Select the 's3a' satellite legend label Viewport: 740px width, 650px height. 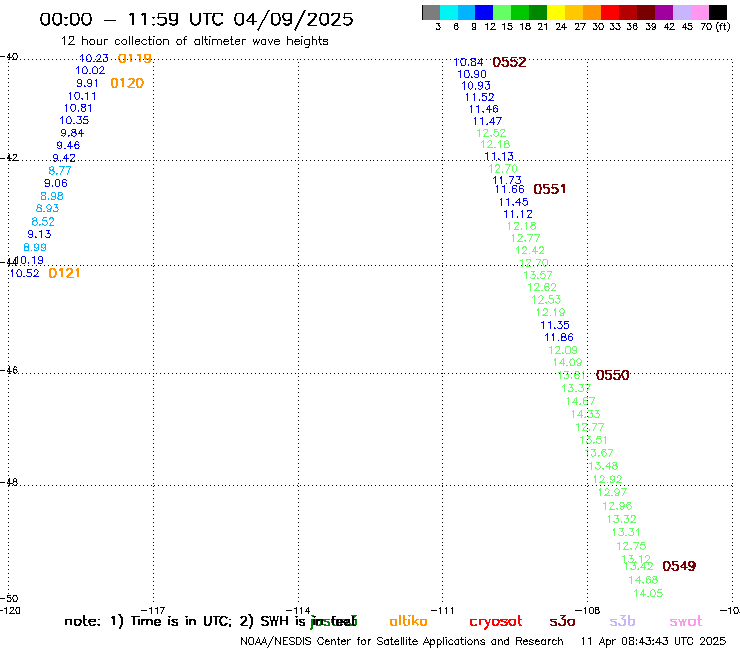[563, 621]
